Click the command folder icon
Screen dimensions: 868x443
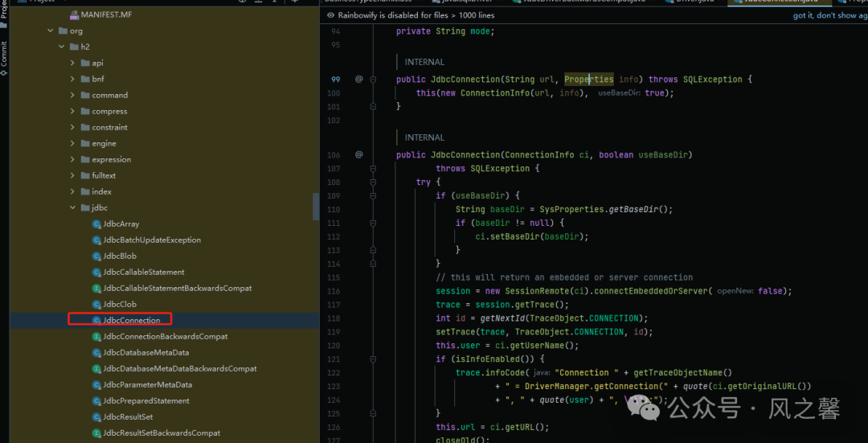coord(85,95)
